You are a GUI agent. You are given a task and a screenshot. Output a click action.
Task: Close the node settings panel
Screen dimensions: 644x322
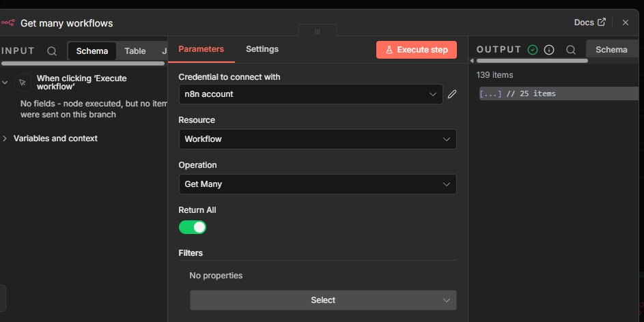626,23
